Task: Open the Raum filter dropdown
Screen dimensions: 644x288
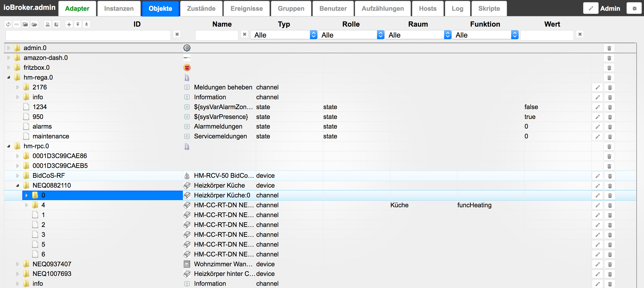Action: coord(418,35)
